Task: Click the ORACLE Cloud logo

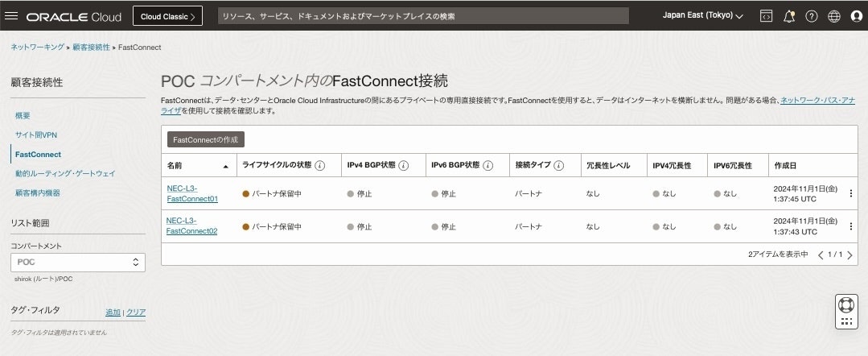Action: point(74,17)
